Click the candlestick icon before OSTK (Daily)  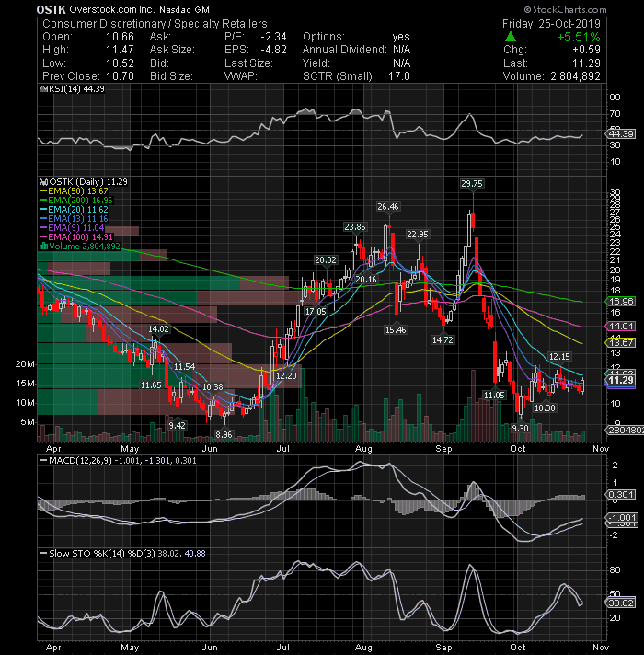(44, 182)
